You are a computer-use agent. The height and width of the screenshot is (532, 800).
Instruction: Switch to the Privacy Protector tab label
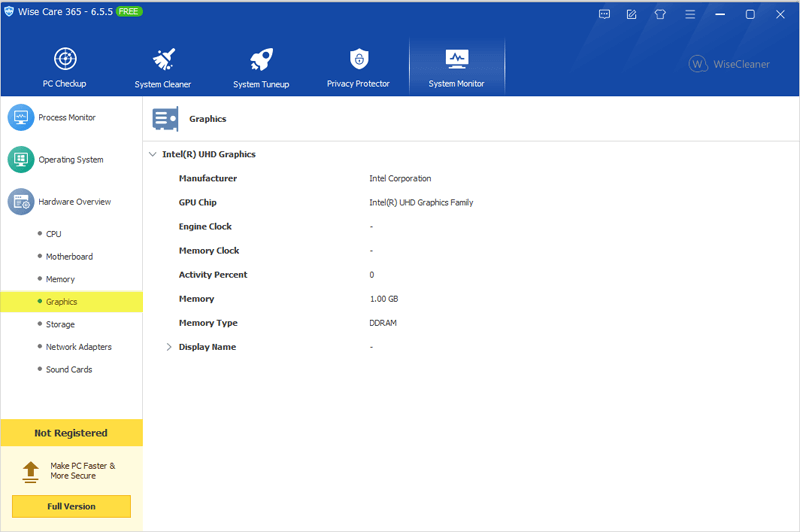pyautogui.click(x=358, y=84)
